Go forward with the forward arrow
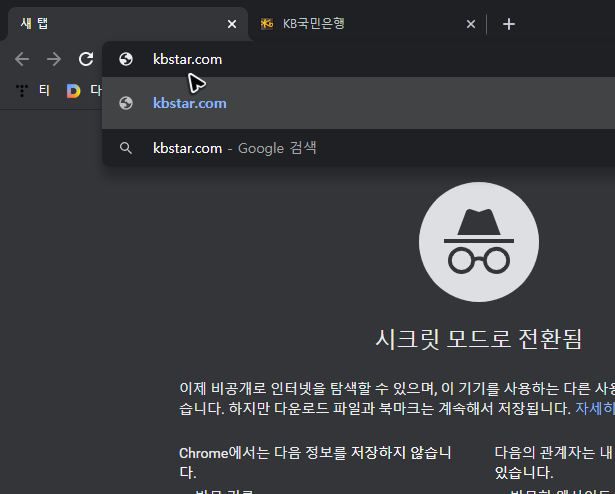 pyautogui.click(x=54, y=59)
